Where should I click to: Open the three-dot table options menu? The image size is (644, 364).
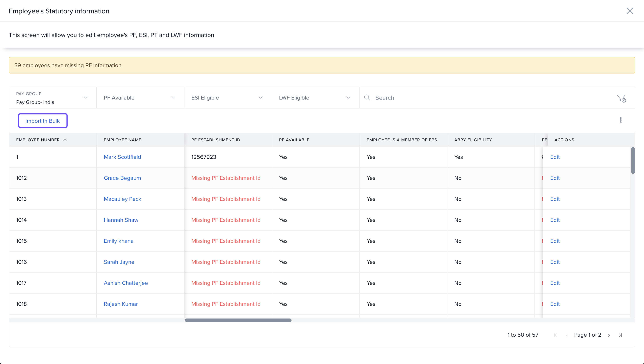click(621, 120)
